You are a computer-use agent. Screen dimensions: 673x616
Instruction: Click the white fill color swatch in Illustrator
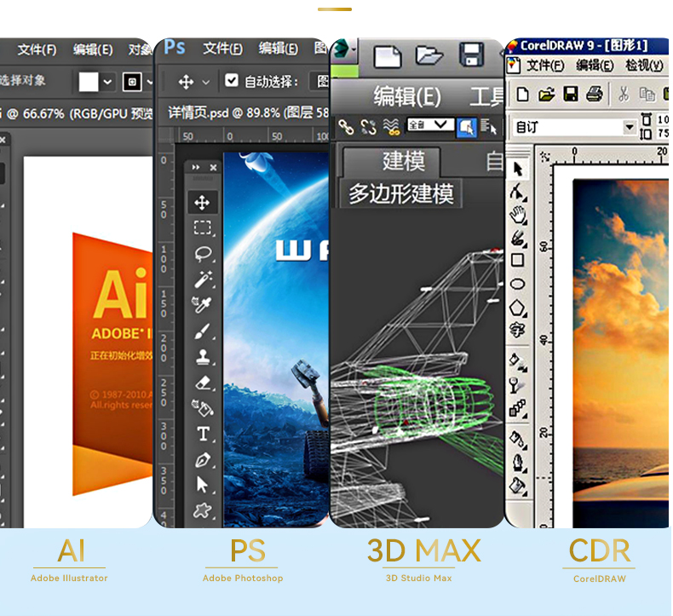click(x=89, y=82)
